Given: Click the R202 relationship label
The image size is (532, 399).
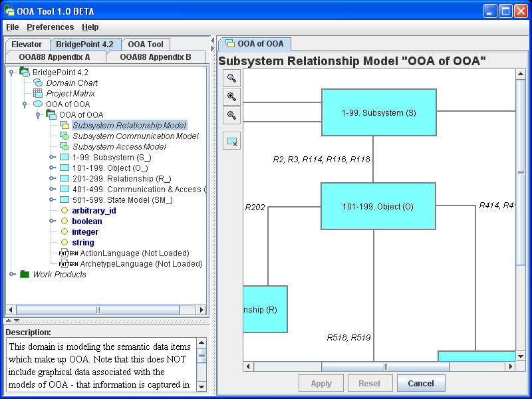Looking at the screenshot, I should (x=255, y=207).
